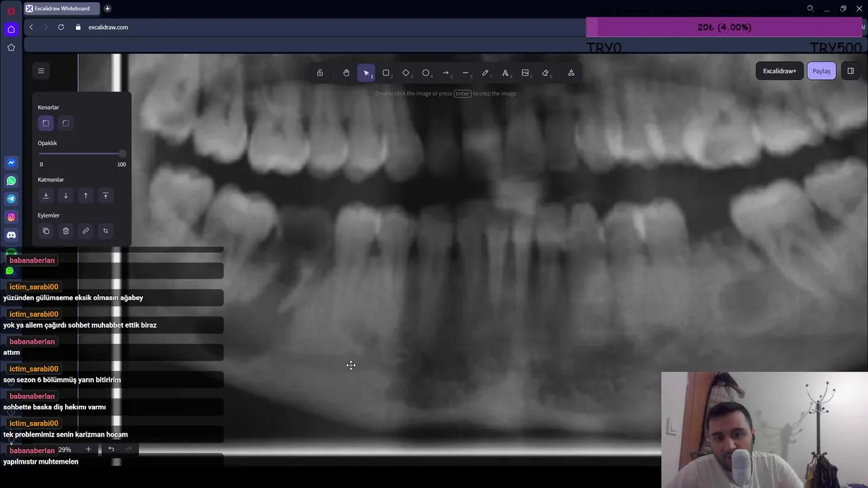Open Instagram in the Opera sidebar

[11, 217]
